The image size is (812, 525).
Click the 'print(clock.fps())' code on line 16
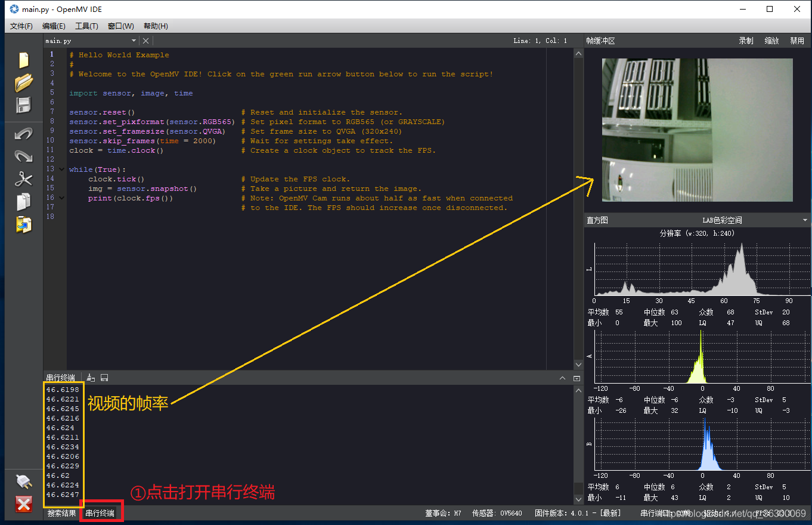click(x=131, y=198)
